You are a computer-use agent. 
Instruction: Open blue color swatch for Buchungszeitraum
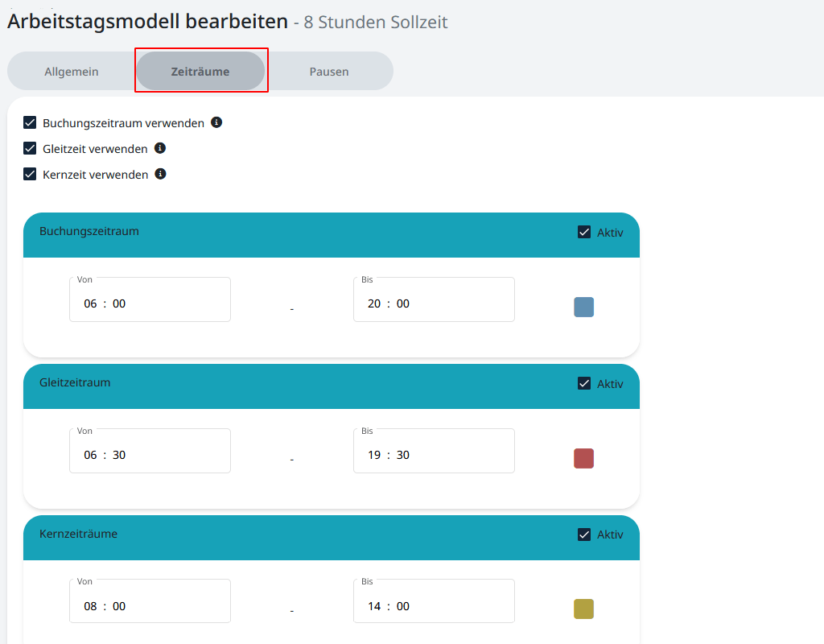pyautogui.click(x=583, y=307)
